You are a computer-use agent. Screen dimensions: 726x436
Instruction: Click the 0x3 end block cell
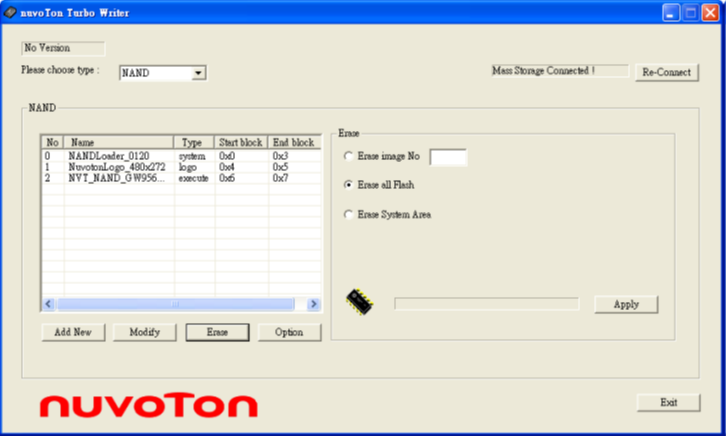281,156
